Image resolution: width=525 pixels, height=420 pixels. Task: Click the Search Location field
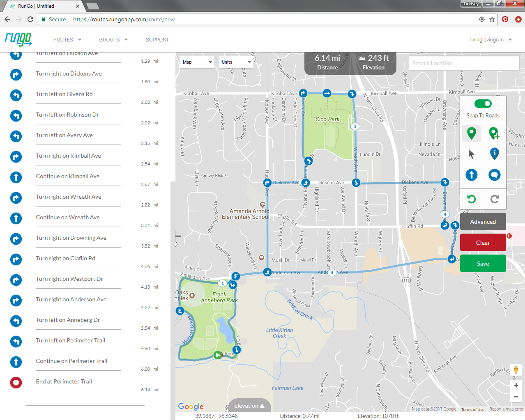tap(464, 63)
